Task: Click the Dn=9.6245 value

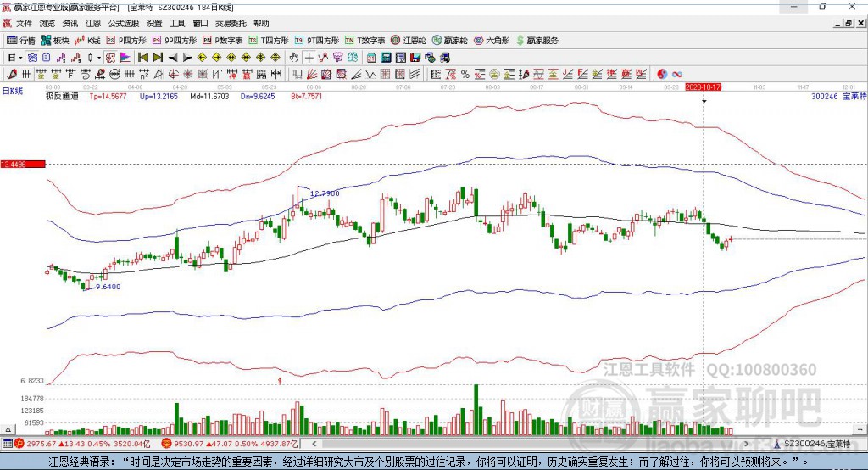Action: [258, 96]
